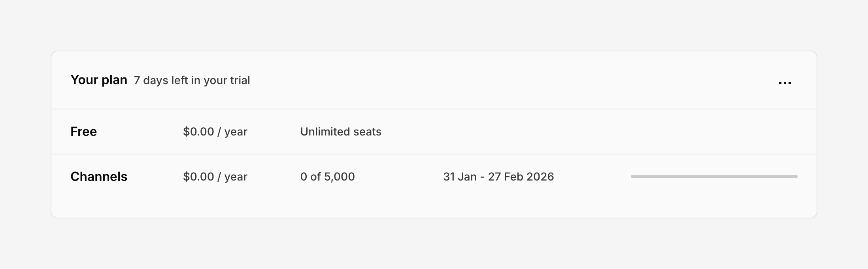Select the Channels row label

click(99, 177)
